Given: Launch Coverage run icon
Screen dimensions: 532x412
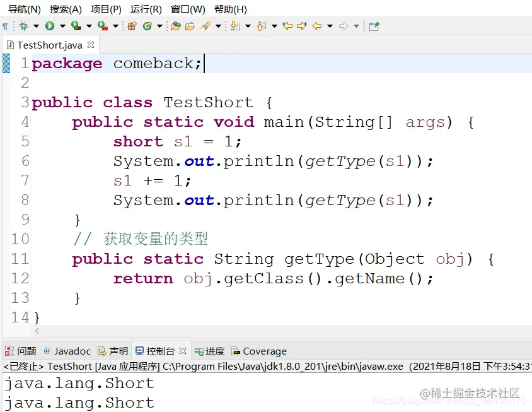Looking at the screenshot, I should [x=76, y=26].
